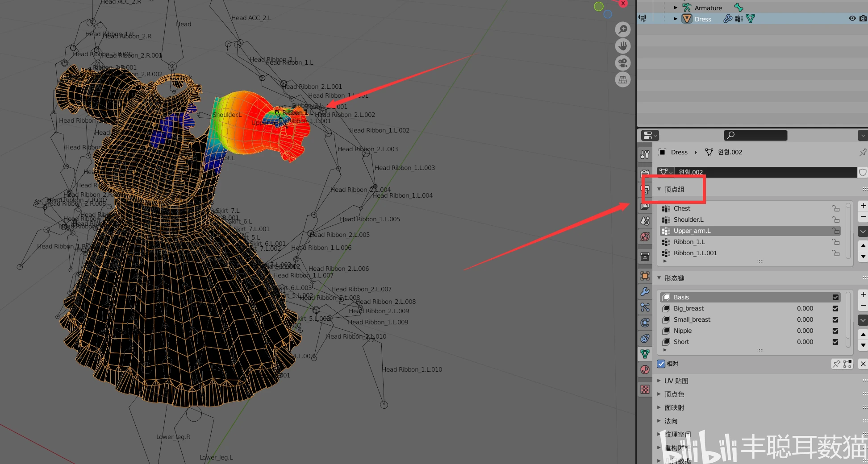868x464 pixels.
Task: Open the Collection properties tab
Action: 645,257
